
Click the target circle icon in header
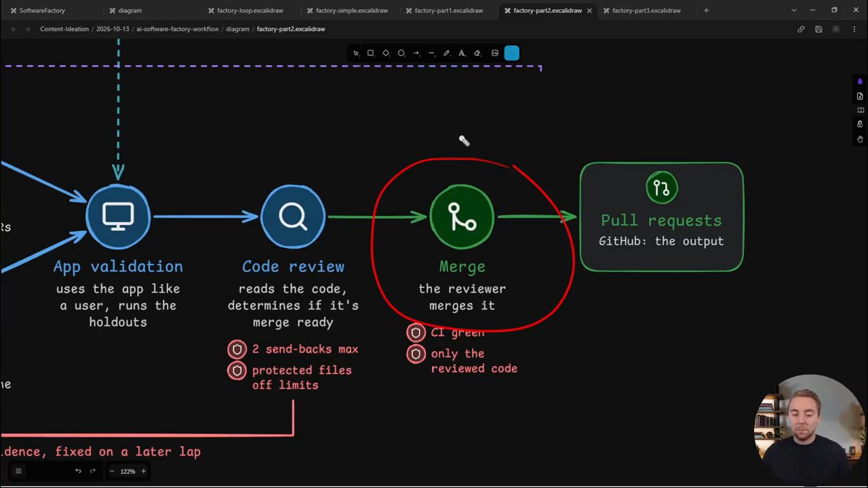click(836, 29)
